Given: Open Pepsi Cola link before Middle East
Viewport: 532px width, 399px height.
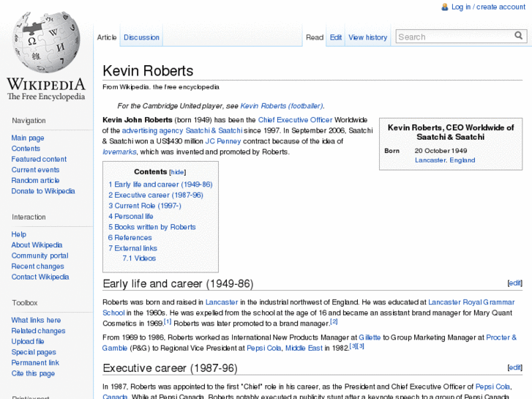Looking at the screenshot, I should click(263, 348).
